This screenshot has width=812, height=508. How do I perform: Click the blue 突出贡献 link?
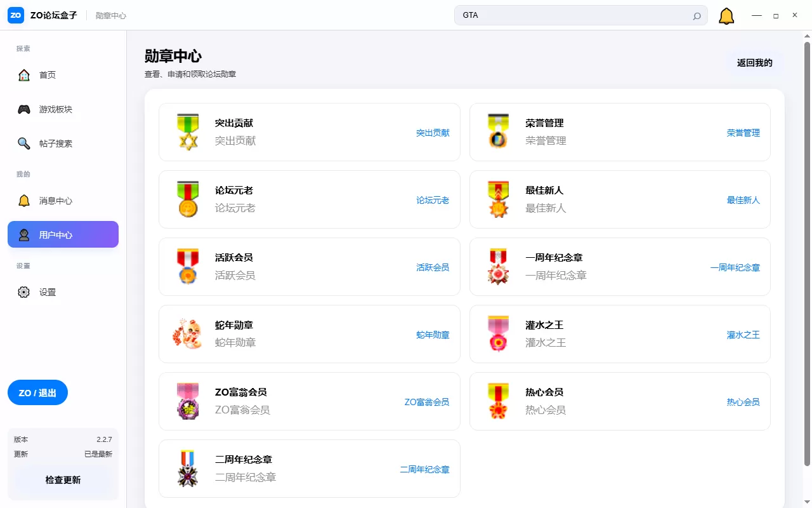point(433,133)
